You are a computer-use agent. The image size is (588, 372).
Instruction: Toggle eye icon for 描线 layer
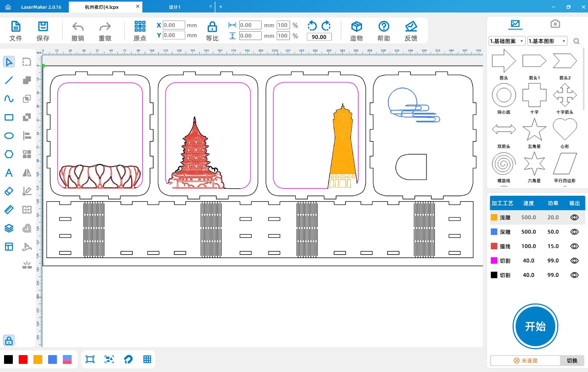tap(574, 246)
